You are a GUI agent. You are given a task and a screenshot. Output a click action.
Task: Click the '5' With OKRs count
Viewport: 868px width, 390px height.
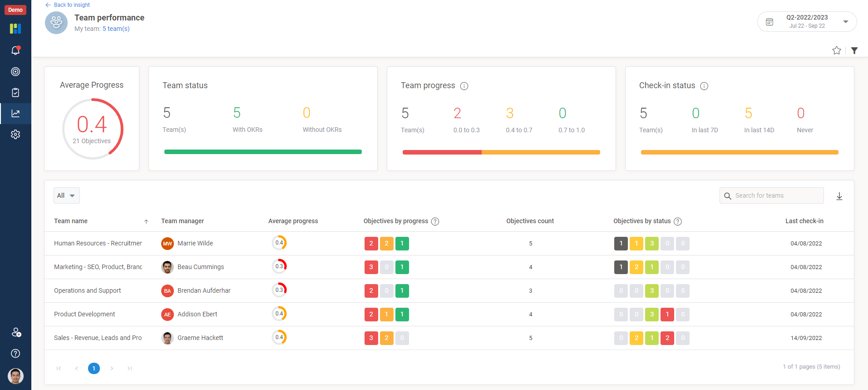[237, 113]
